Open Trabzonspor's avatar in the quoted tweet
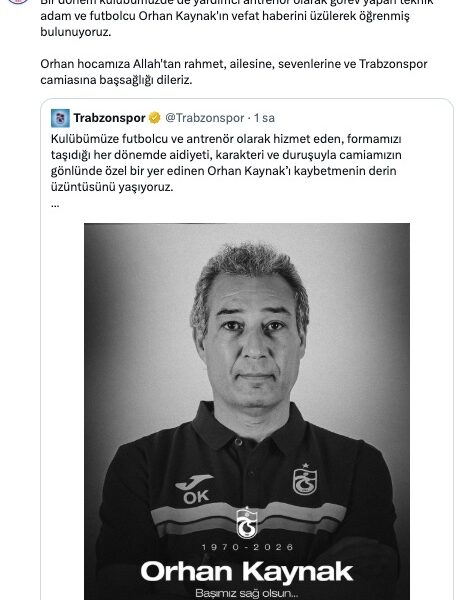This screenshot has width=456, height=600. (60, 118)
